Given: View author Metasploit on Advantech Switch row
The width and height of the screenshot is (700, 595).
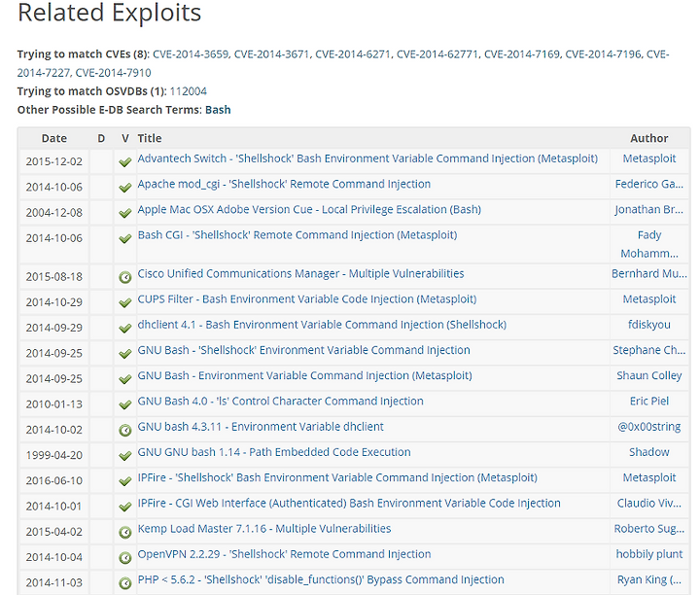Looking at the screenshot, I should click(649, 158).
